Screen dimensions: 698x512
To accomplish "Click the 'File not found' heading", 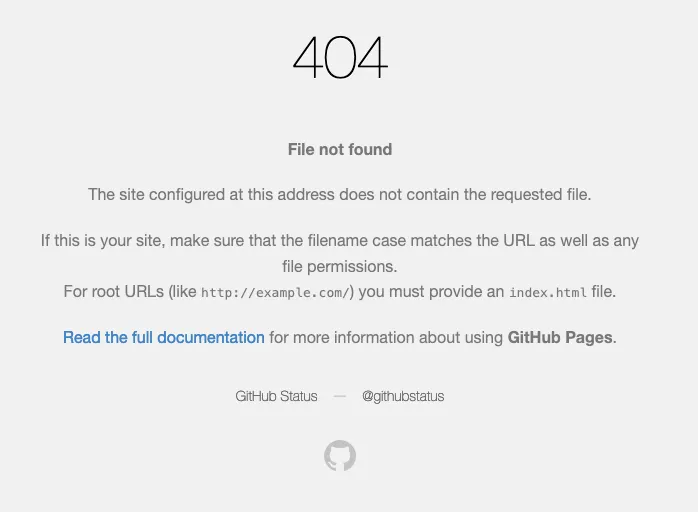I will tap(340, 150).
